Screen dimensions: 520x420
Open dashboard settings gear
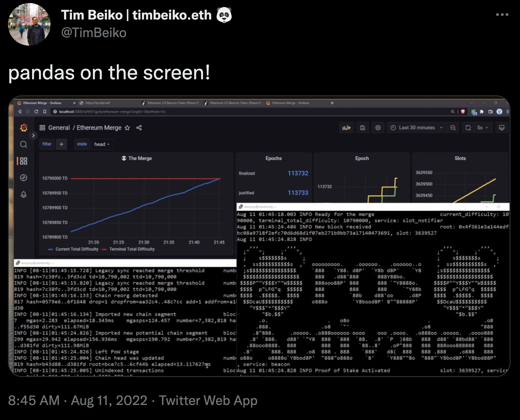tap(378, 128)
